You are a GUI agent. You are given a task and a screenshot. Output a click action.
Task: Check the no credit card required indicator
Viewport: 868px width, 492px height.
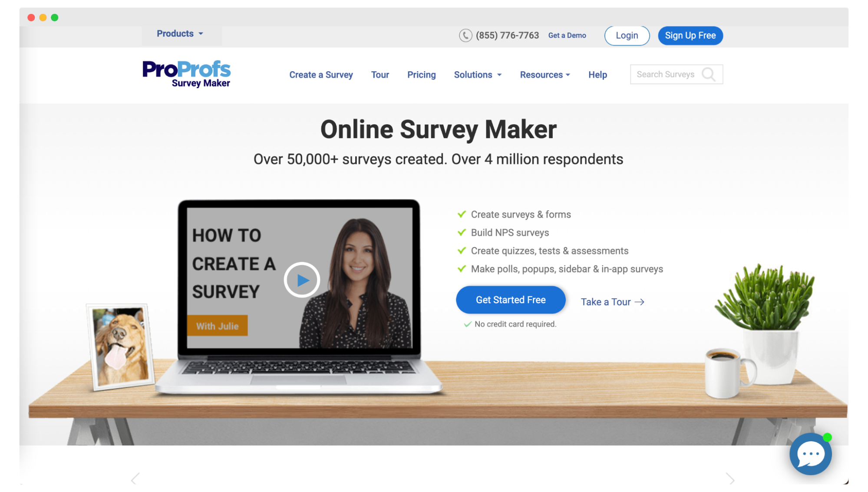510,324
